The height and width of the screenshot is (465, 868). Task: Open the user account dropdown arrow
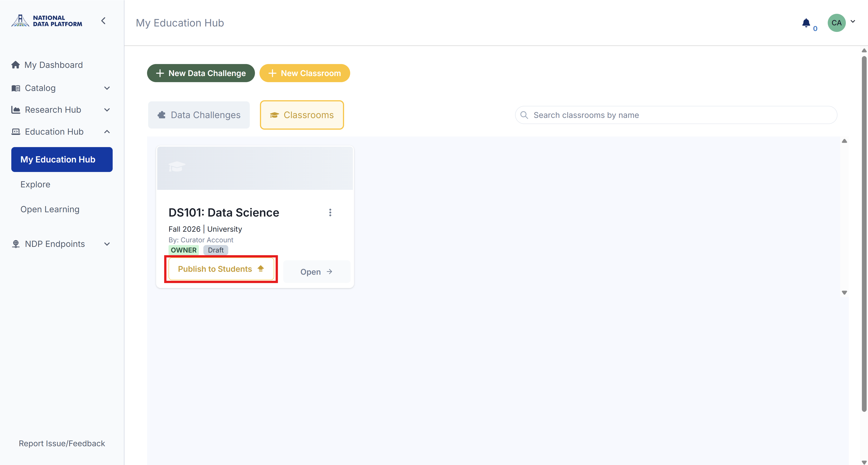pyautogui.click(x=852, y=21)
